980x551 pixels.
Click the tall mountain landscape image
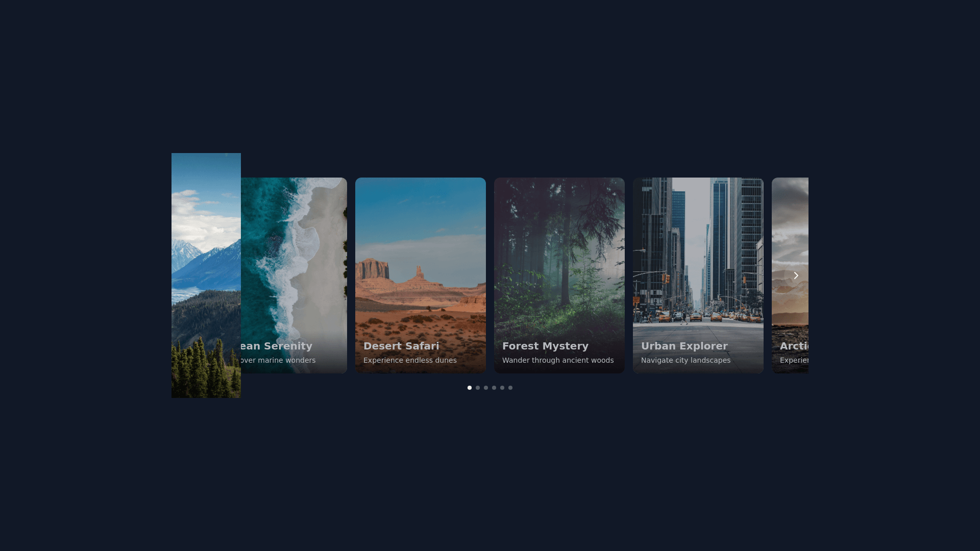[206, 275]
